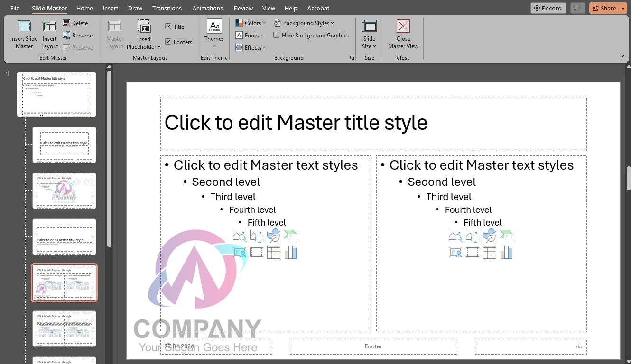Click the Insert Layout icon
The height and width of the screenshot is (364, 631).
[49, 34]
